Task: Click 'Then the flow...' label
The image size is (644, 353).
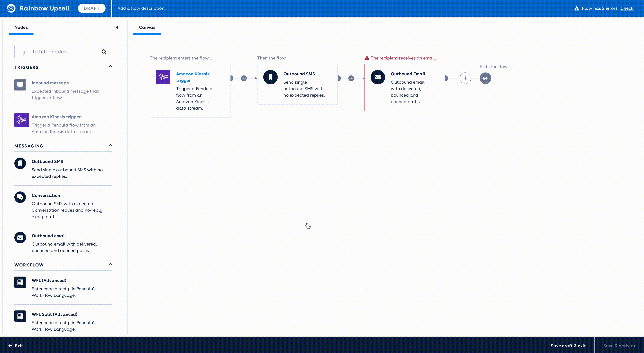Action: click(273, 58)
